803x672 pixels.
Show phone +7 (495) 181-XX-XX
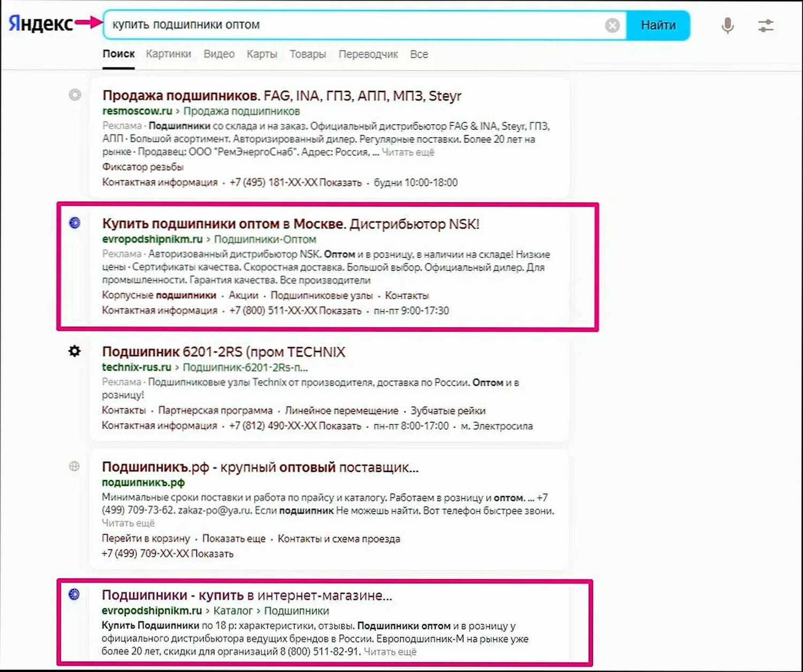coord(296,182)
